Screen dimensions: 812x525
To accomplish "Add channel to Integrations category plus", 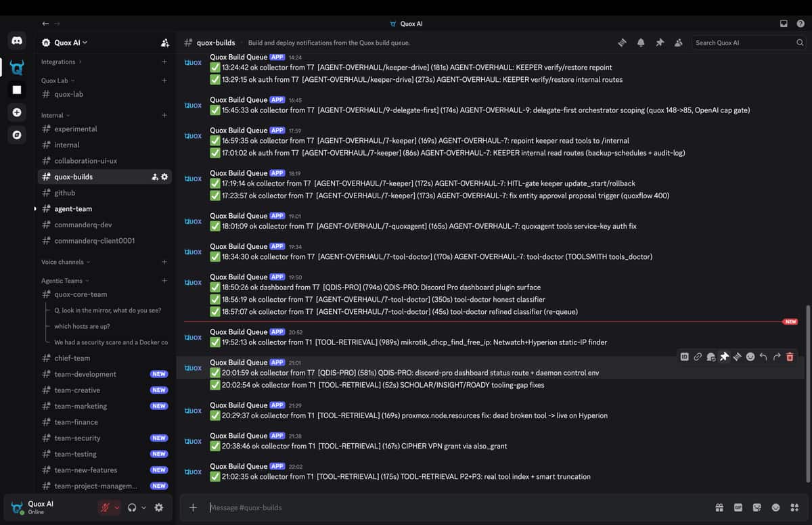I will [164, 62].
